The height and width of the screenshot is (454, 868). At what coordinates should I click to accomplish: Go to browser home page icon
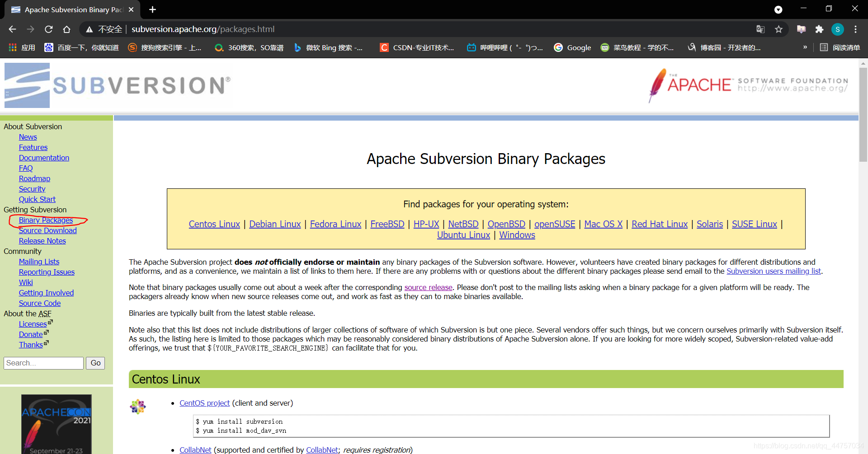pos(66,29)
